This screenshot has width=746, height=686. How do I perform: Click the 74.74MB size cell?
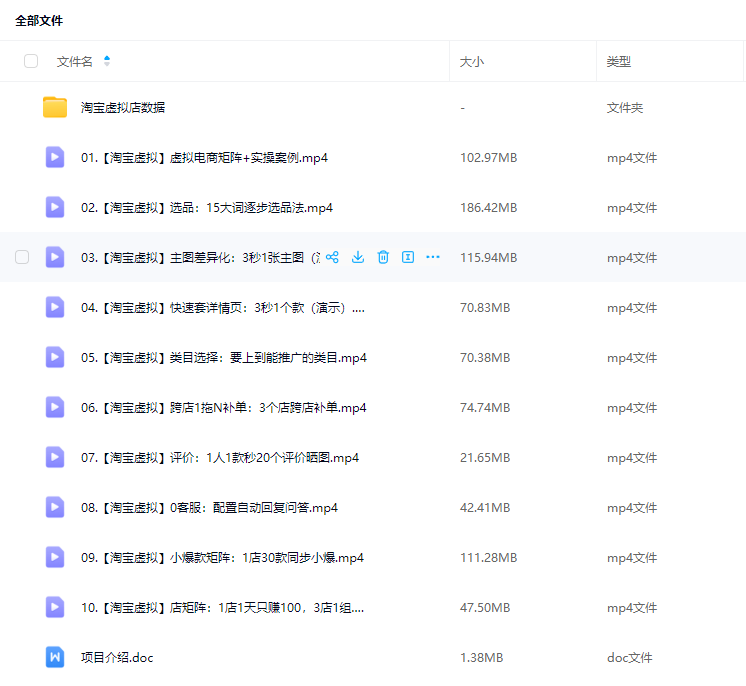tap(485, 407)
